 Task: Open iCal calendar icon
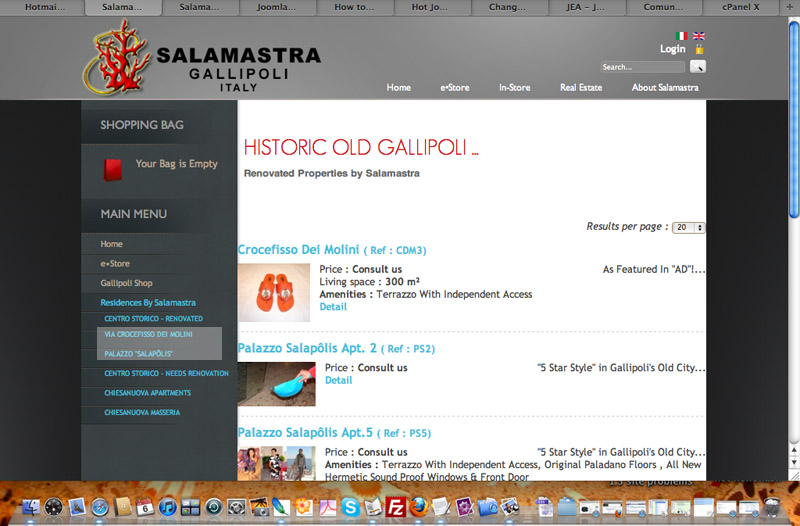coord(145,507)
